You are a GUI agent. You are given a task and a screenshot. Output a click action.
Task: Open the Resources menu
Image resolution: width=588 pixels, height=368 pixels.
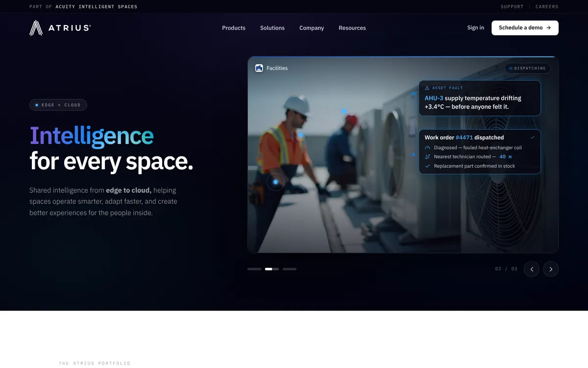pos(352,28)
